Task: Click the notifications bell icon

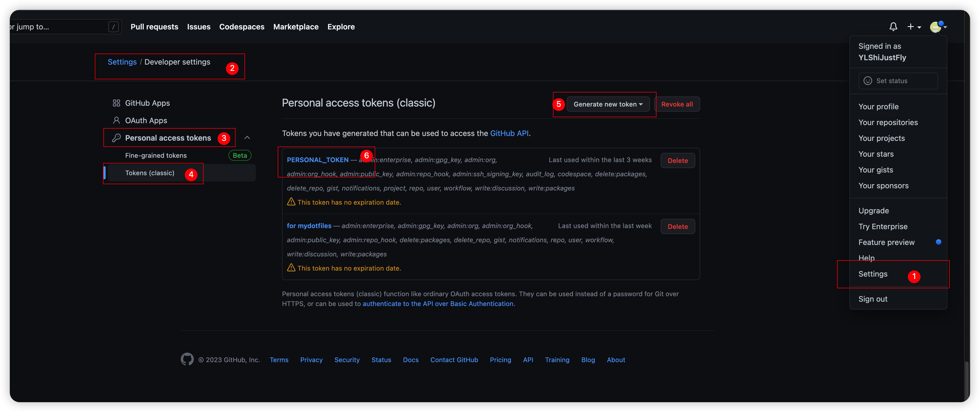Action: click(893, 27)
